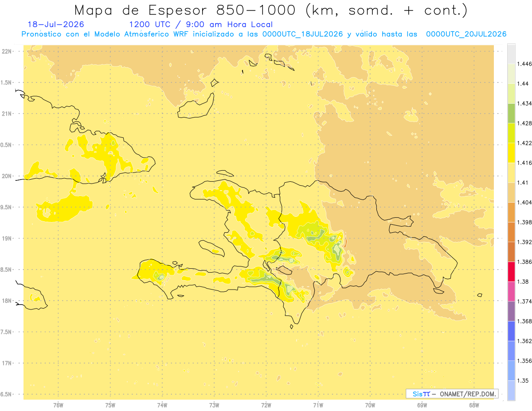Viewport: 532px width, 411px height.
Task: Click the colorbar value '1.398'
Action: click(524, 222)
